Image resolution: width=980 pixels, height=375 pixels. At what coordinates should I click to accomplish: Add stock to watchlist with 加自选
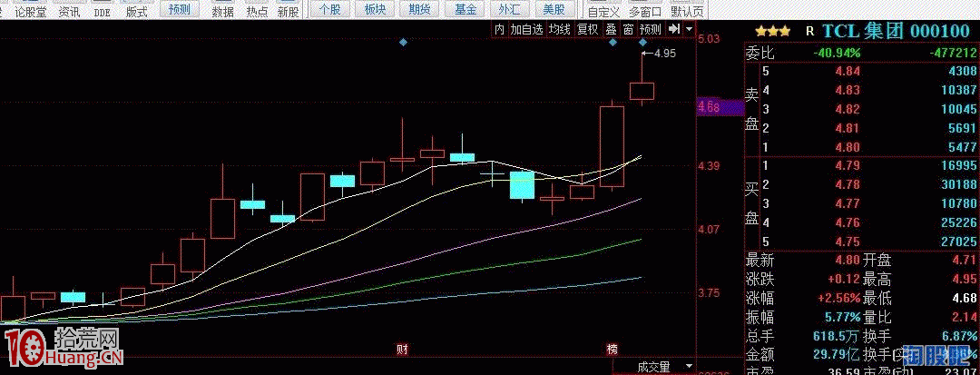(527, 29)
